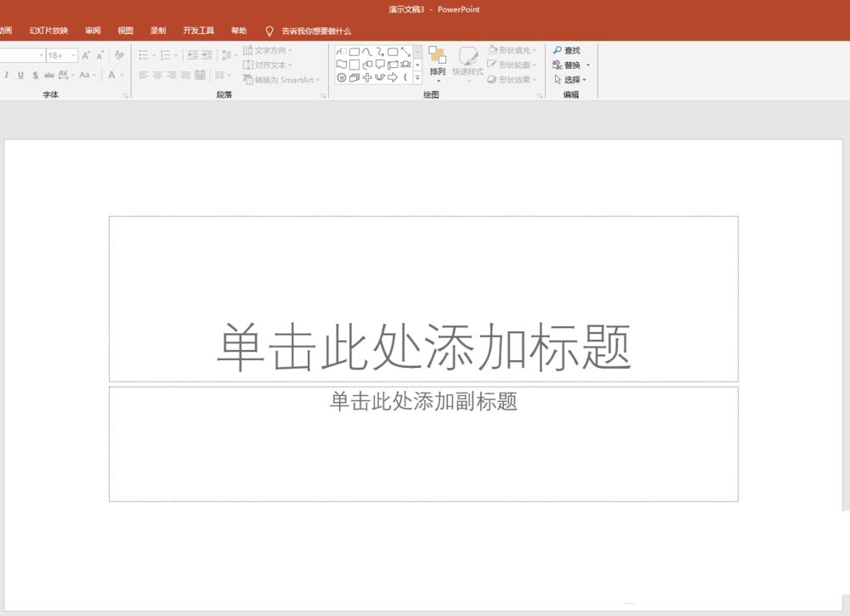The height and width of the screenshot is (616, 850).
Task: Click the 排列 (Arrange) button
Action: 439,65
